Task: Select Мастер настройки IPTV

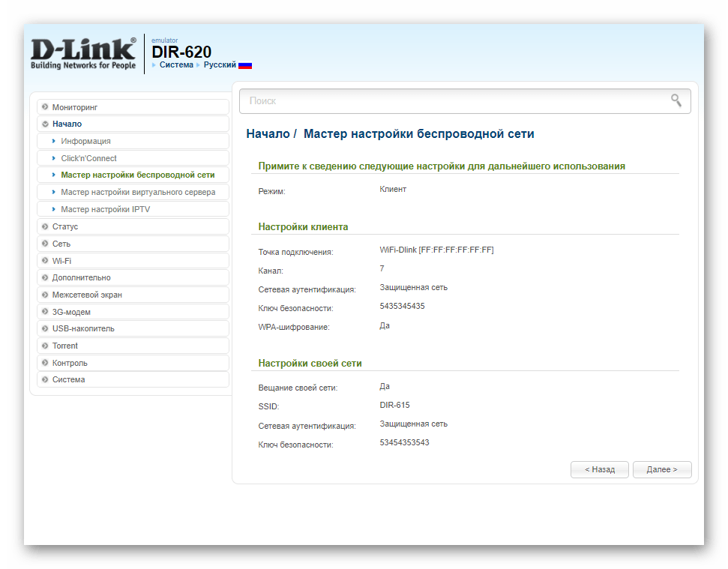Action: (x=105, y=209)
